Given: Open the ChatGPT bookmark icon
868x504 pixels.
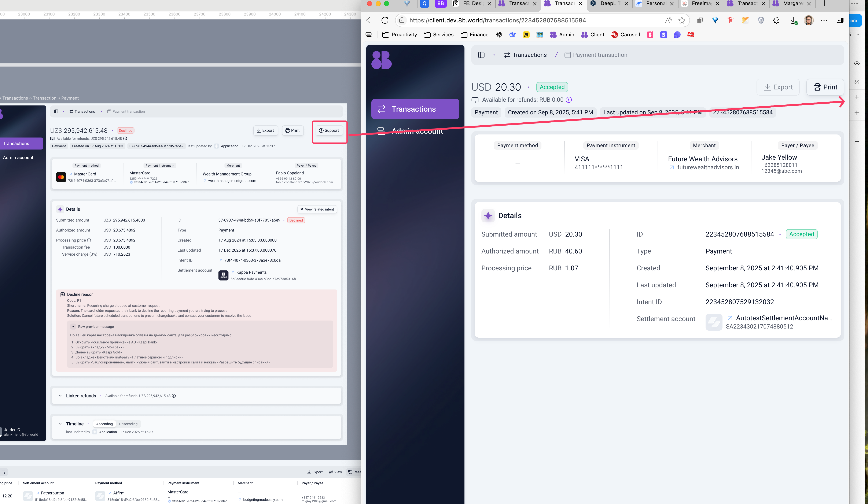Looking at the screenshot, I should 499,34.
